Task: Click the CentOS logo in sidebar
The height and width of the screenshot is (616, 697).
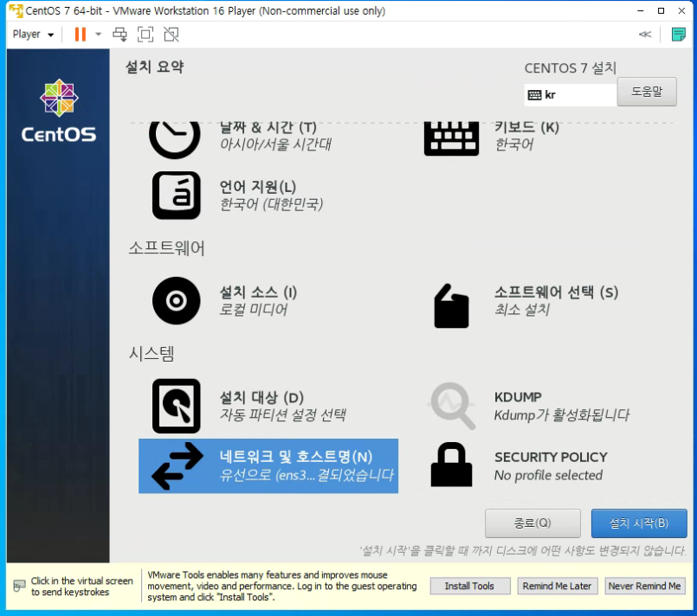Action: [x=59, y=111]
